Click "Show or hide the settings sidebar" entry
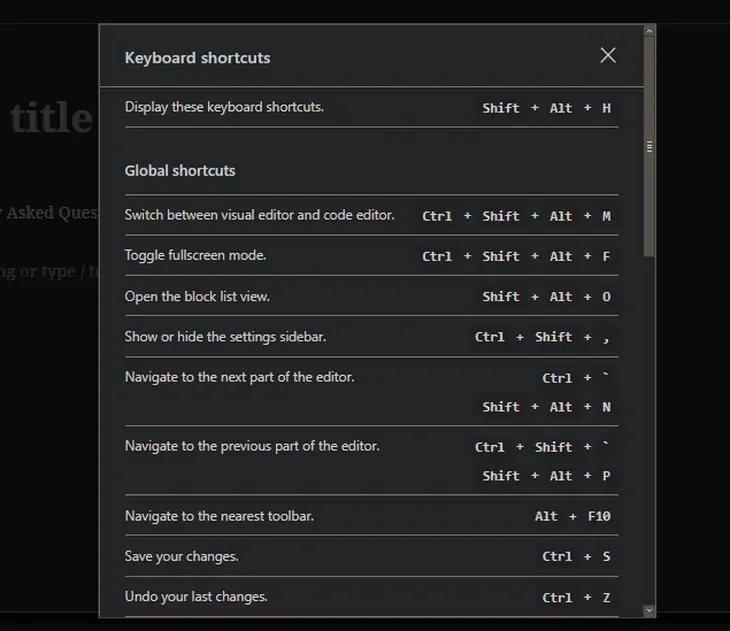 tap(225, 337)
